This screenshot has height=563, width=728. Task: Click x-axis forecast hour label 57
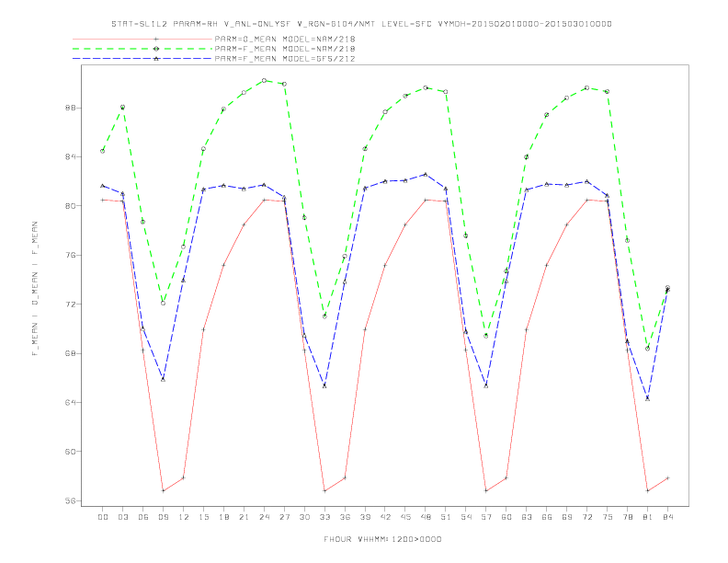click(486, 517)
